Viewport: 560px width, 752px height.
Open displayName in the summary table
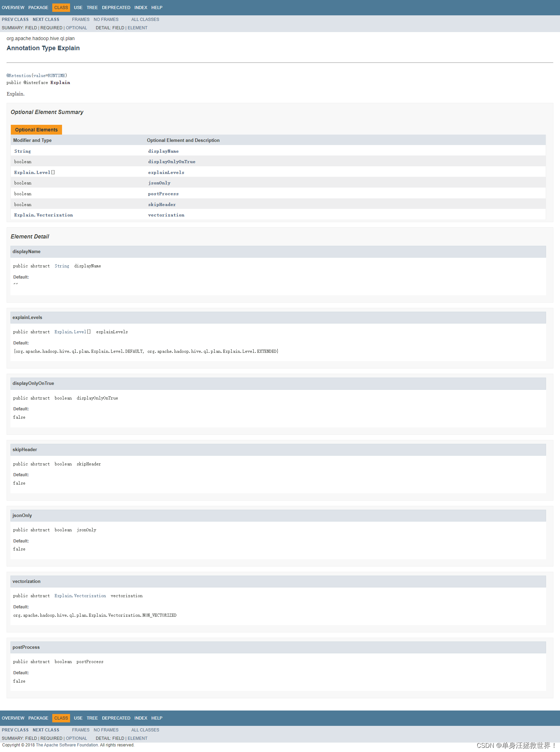click(163, 151)
